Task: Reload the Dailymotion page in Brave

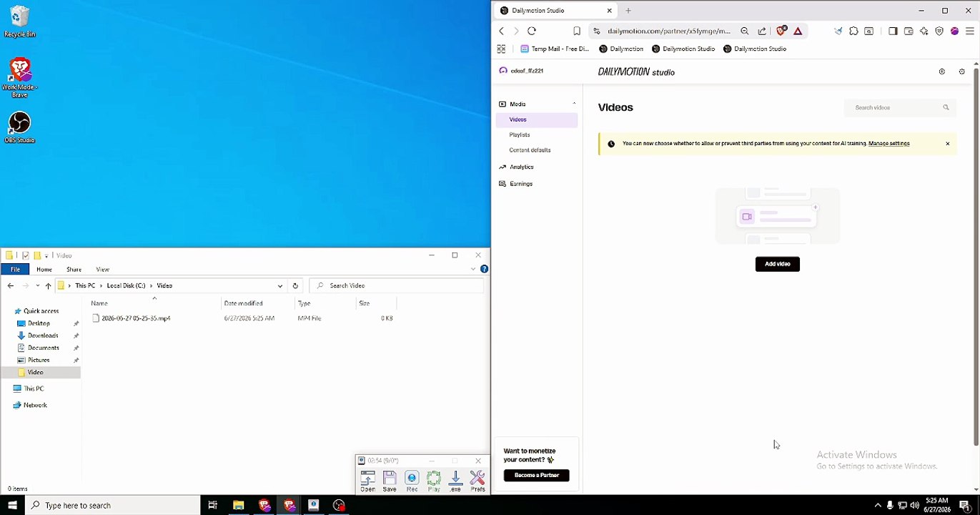Action: [x=531, y=31]
